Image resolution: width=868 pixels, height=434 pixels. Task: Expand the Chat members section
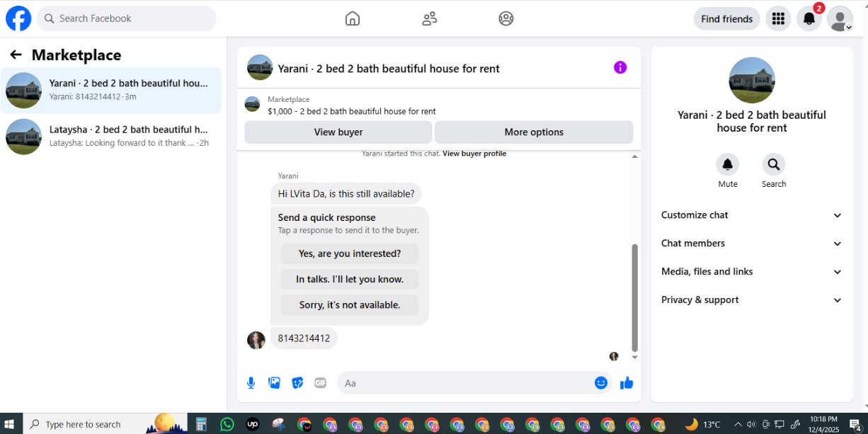[x=752, y=244]
